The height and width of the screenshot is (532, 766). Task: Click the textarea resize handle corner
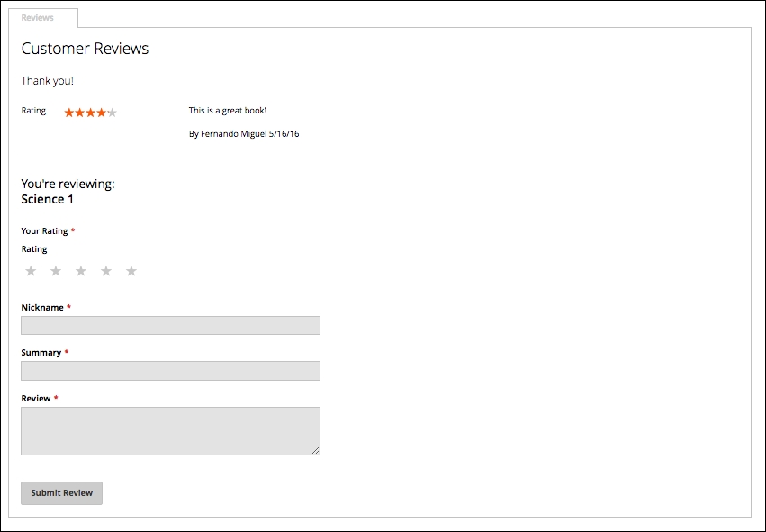pyautogui.click(x=316, y=450)
